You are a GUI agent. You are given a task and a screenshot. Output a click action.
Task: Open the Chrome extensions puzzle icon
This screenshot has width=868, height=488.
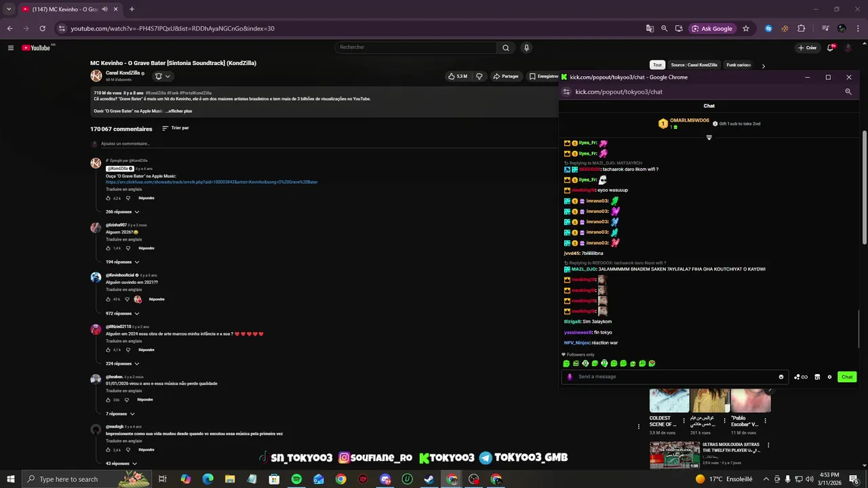801,28
